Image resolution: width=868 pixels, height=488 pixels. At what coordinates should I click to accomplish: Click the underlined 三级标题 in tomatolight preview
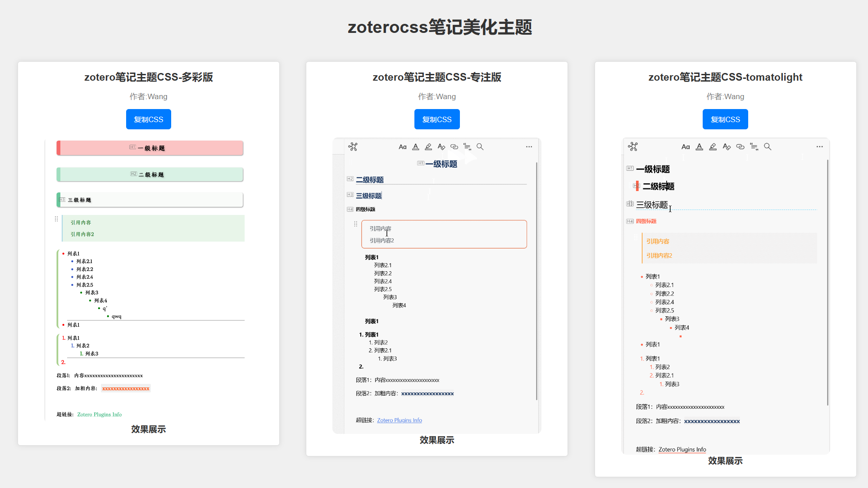[x=652, y=205]
